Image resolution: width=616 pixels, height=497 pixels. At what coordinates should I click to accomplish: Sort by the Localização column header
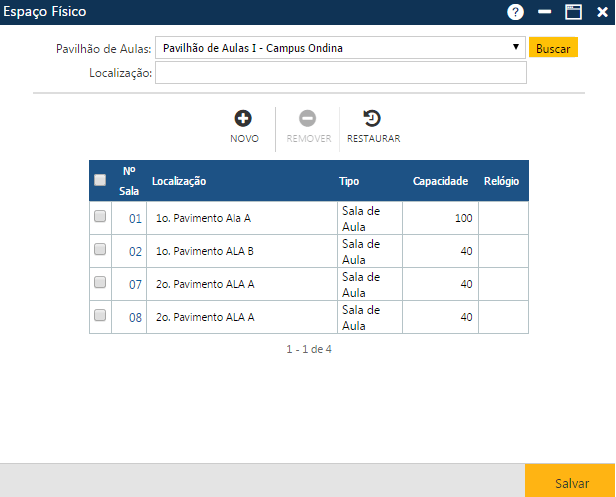(x=179, y=181)
